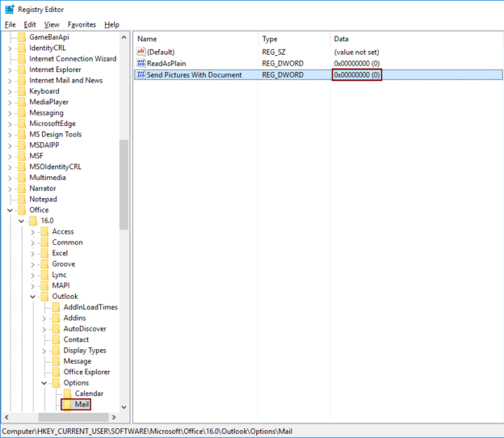The image size is (504, 438).
Task: Click the Internet Explorer folder icon
Action: point(22,69)
